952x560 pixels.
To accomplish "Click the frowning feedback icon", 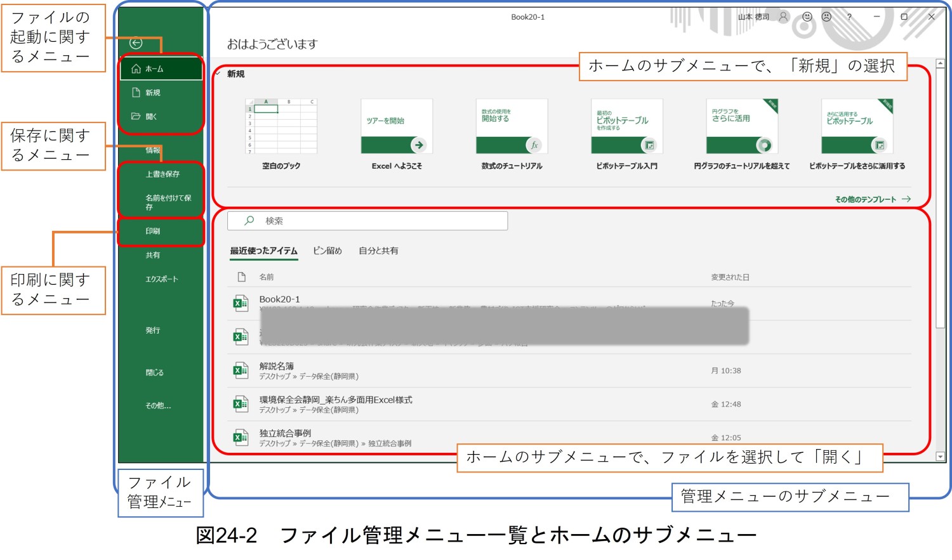I will coord(826,17).
